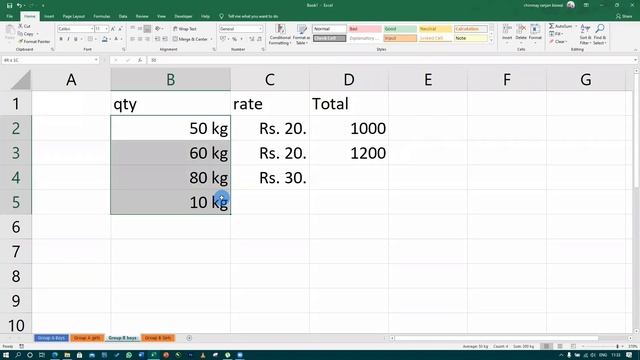The image size is (640, 360).
Task: Copy the selected cells
Action: pyautogui.click(x=26, y=34)
